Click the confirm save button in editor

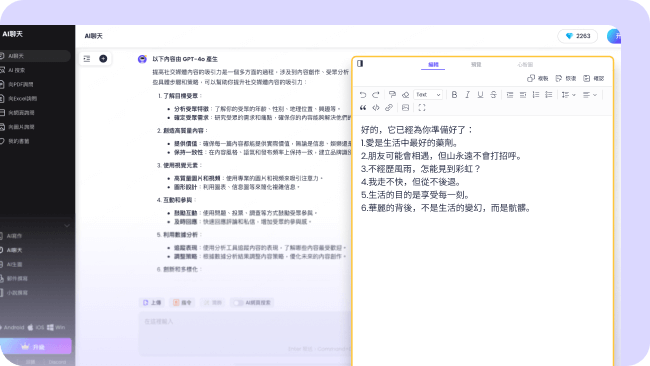point(594,78)
